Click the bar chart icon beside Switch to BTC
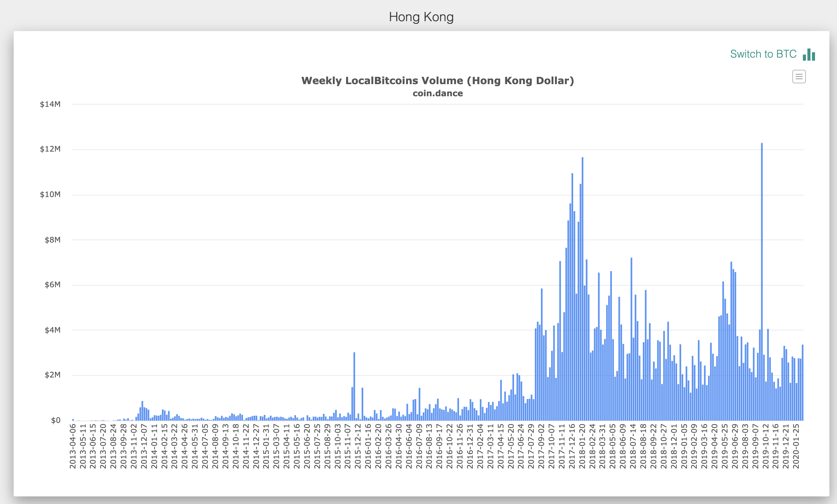 point(809,55)
